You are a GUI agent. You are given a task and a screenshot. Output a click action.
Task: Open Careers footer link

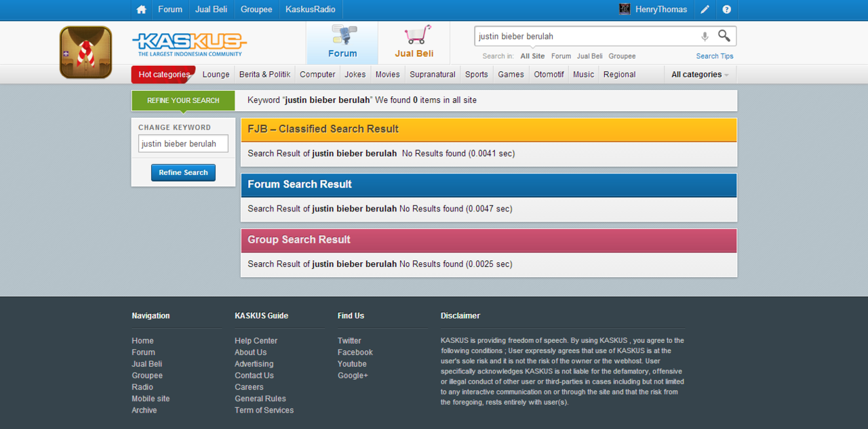249,387
